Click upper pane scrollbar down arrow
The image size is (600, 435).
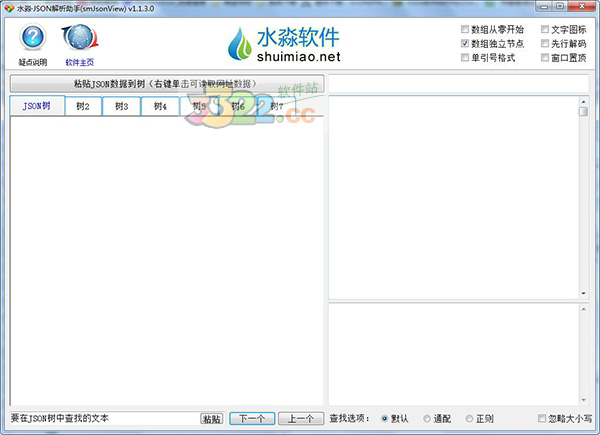[583, 293]
